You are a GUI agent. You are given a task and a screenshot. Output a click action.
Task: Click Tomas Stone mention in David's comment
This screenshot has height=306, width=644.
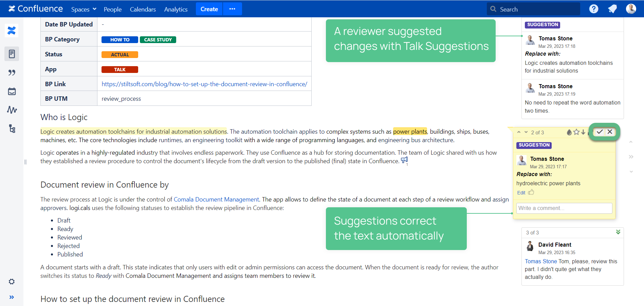tap(541, 261)
